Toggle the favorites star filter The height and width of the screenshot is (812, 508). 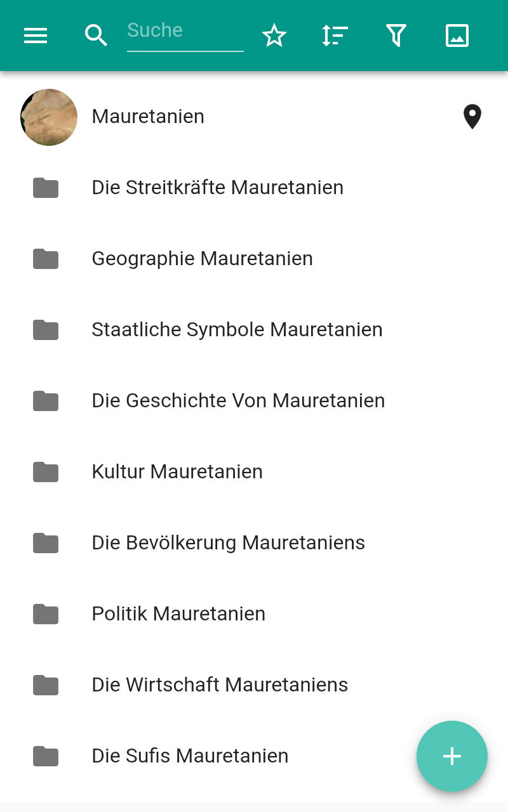(274, 36)
